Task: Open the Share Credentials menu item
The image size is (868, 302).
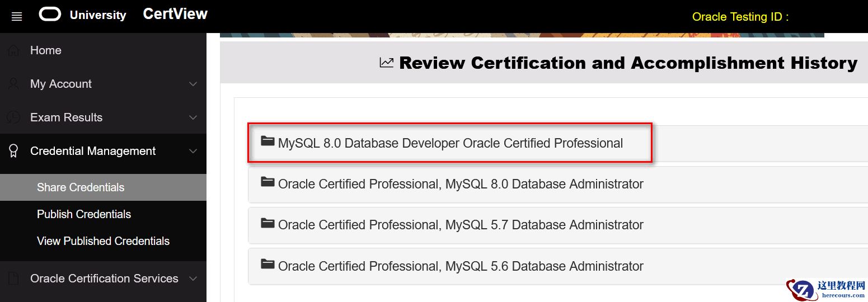Action: point(81,187)
